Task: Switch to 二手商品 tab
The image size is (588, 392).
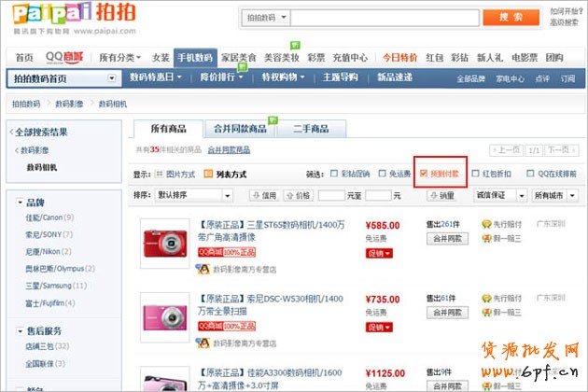Action: [x=311, y=128]
